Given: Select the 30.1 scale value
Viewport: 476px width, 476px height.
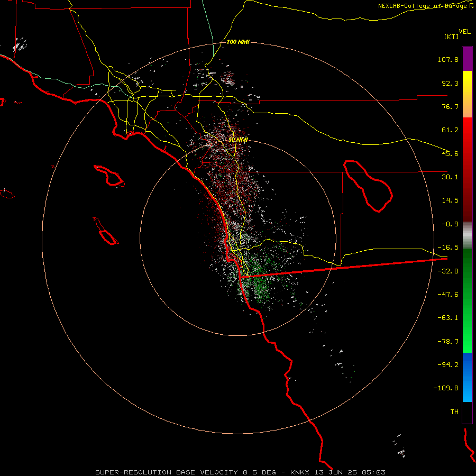Looking at the screenshot, I should 450,177.
